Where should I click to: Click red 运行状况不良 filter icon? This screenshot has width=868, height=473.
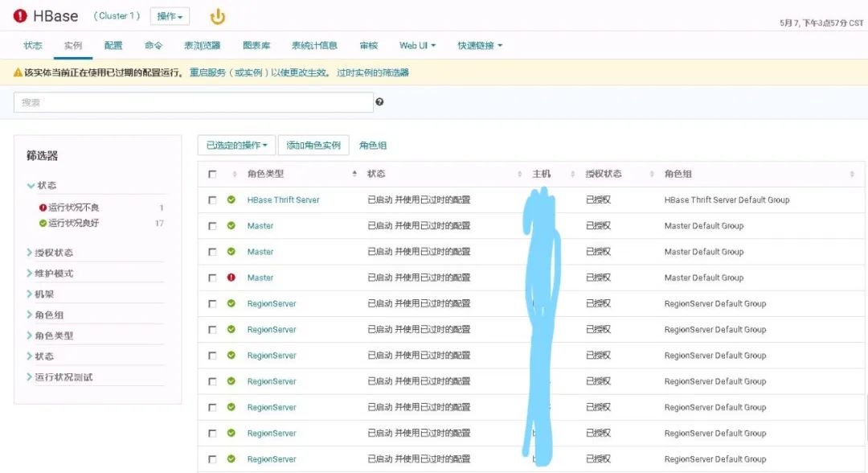tap(43, 208)
